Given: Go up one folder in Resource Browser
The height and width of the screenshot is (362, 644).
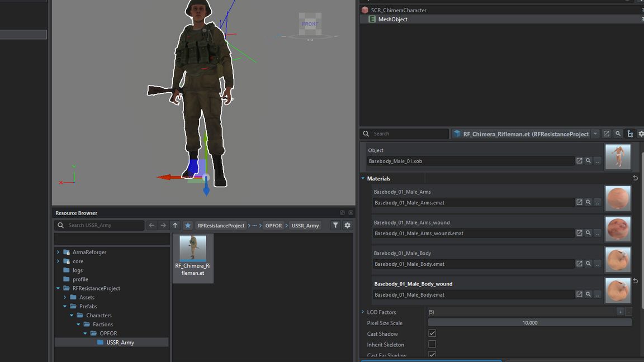Looking at the screenshot, I should click(x=175, y=225).
